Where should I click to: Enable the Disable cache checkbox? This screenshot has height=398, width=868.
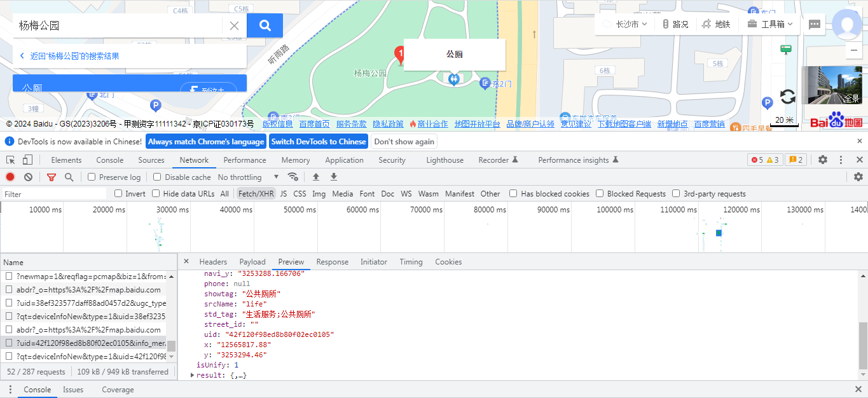pos(157,177)
